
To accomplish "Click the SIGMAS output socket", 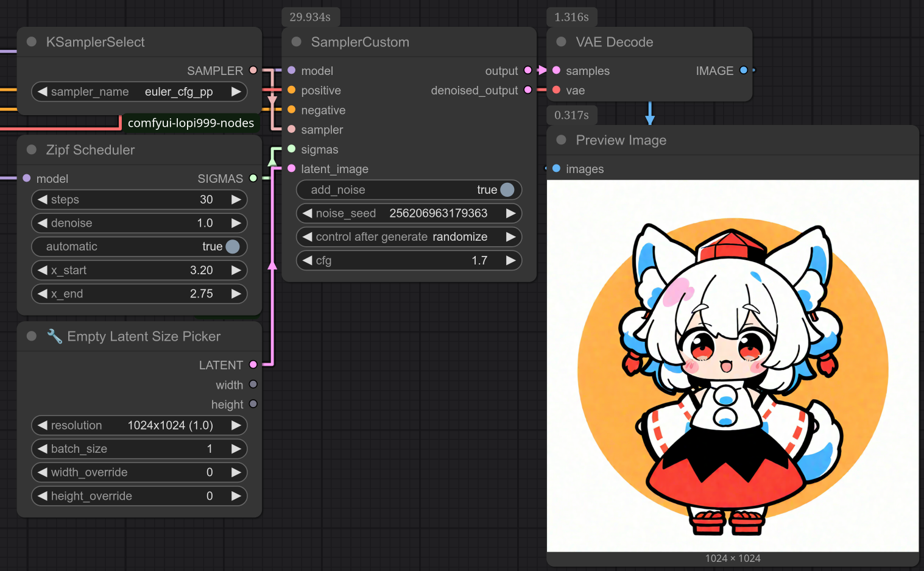I will click(x=253, y=179).
